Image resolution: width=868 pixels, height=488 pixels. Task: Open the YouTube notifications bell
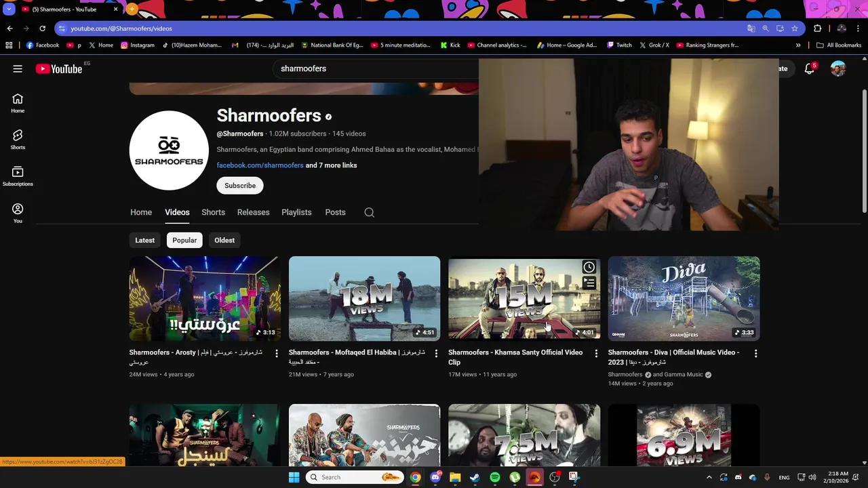[810, 68]
